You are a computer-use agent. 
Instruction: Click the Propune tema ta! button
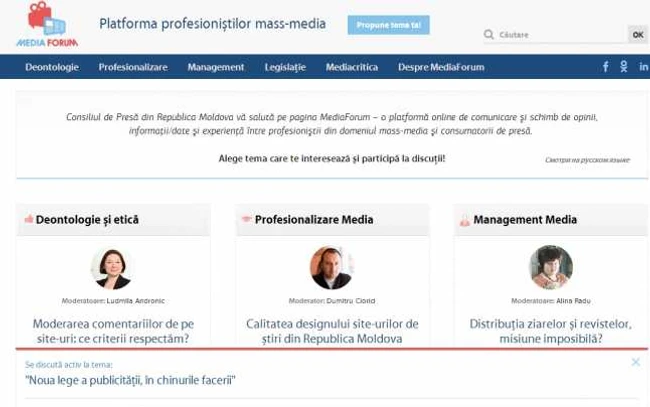(388, 25)
